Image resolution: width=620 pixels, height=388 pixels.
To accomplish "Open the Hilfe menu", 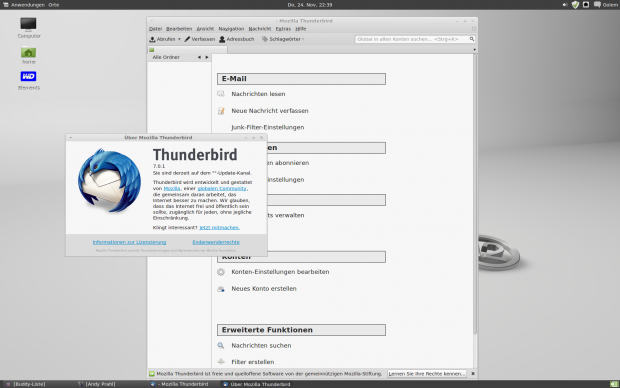I will click(x=301, y=29).
